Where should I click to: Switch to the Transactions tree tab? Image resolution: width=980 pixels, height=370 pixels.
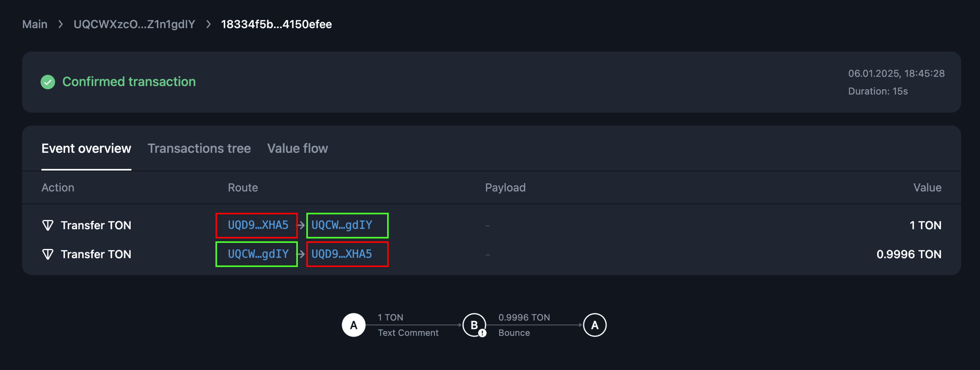coord(199,148)
